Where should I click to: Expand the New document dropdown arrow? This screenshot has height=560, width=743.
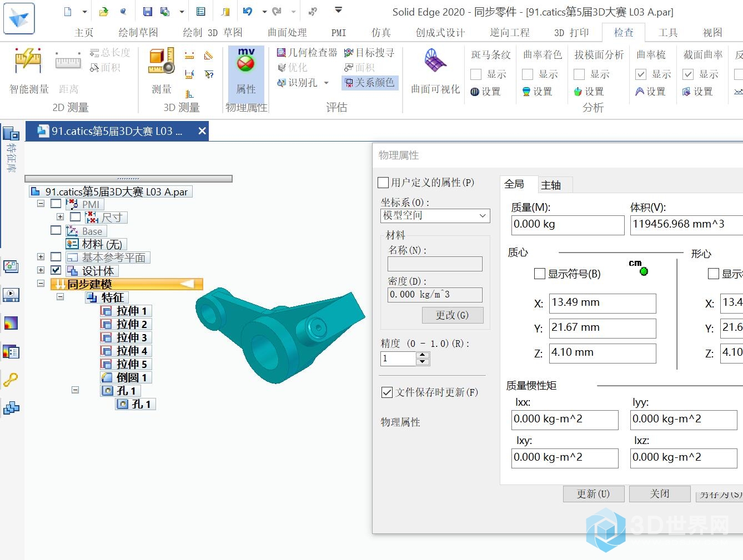tap(84, 12)
